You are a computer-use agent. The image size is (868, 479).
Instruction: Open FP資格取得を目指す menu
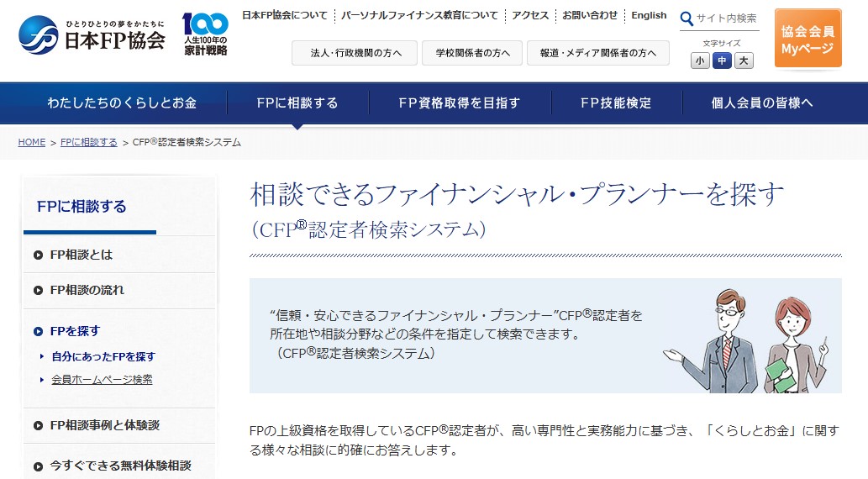click(460, 103)
